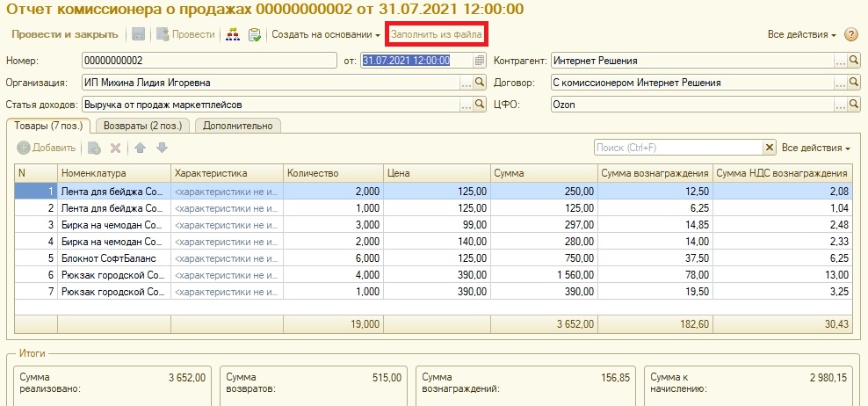Click the Сумма вознаграждения column header

[655, 173]
